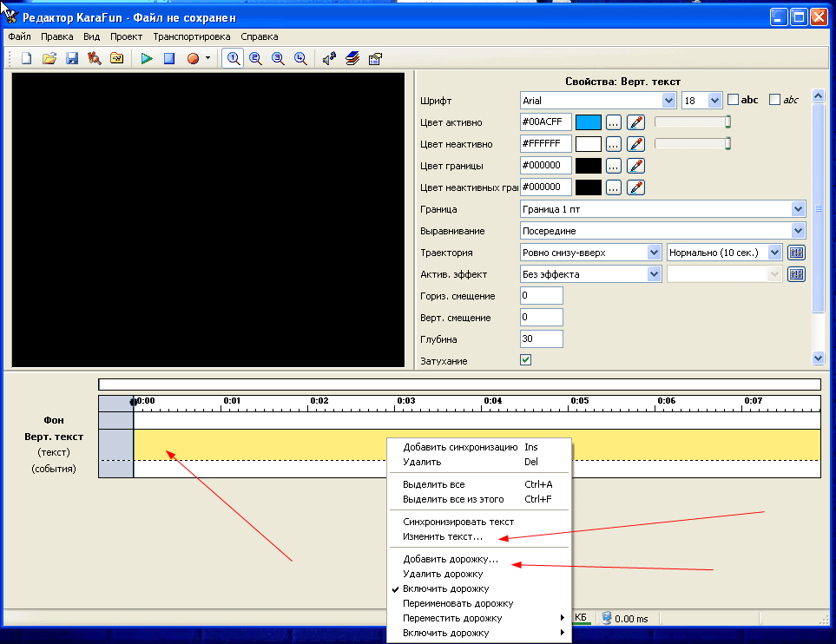836x644 pixels.
Task: Expand the Посередине alignment dropdown
Action: pyautogui.click(x=798, y=231)
